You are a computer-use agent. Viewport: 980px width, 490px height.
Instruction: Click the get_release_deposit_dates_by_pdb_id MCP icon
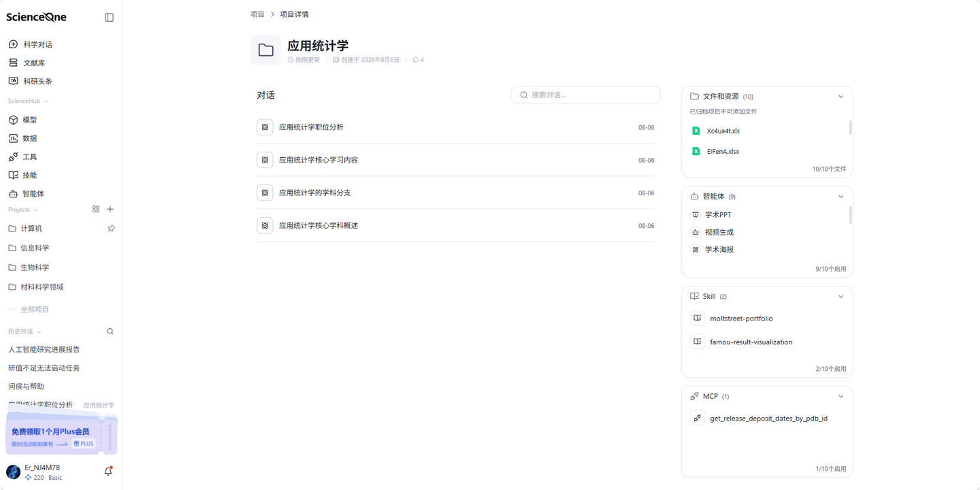[x=697, y=418]
